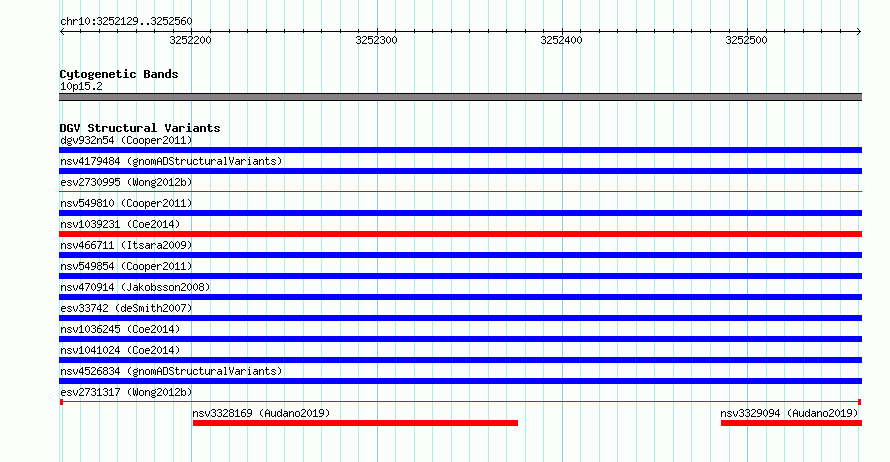Screen dimensions: 890x462
Task: Select blue bar for nsv4526834
Action: tap(460, 381)
